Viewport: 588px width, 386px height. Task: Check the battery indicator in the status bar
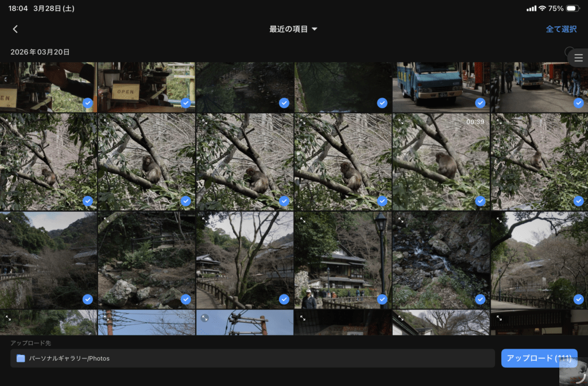click(572, 9)
